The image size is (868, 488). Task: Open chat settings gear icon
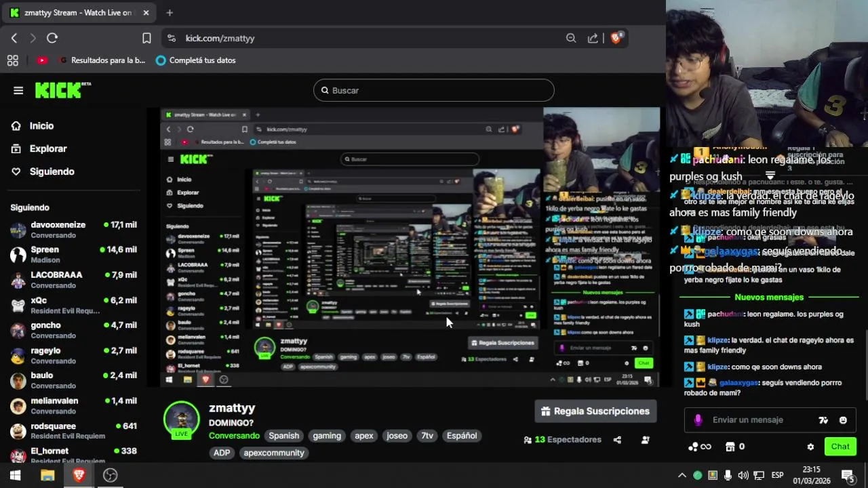[810, 447]
